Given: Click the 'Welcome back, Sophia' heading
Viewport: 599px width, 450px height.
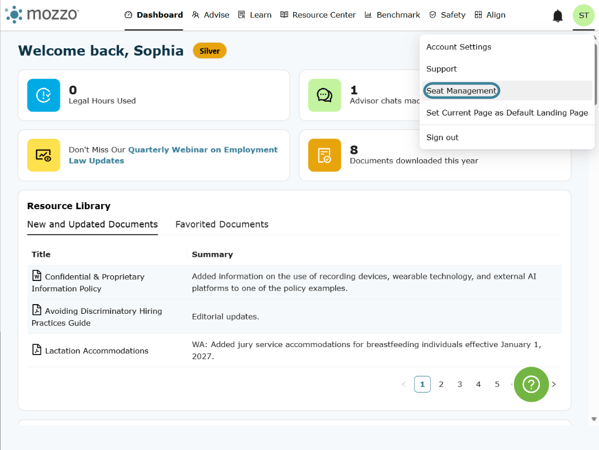Looking at the screenshot, I should [101, 51].
